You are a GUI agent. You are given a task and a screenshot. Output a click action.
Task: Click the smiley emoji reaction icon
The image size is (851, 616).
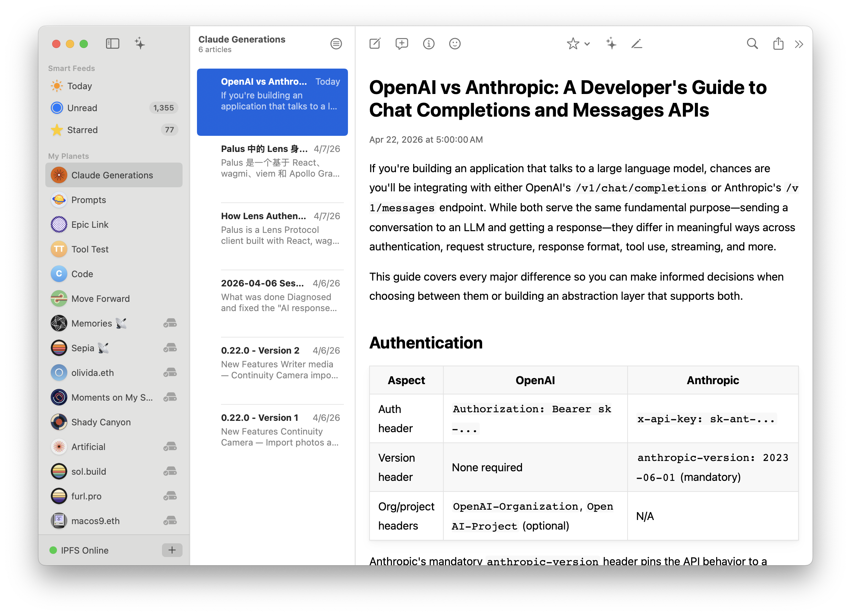pos(455,44)
